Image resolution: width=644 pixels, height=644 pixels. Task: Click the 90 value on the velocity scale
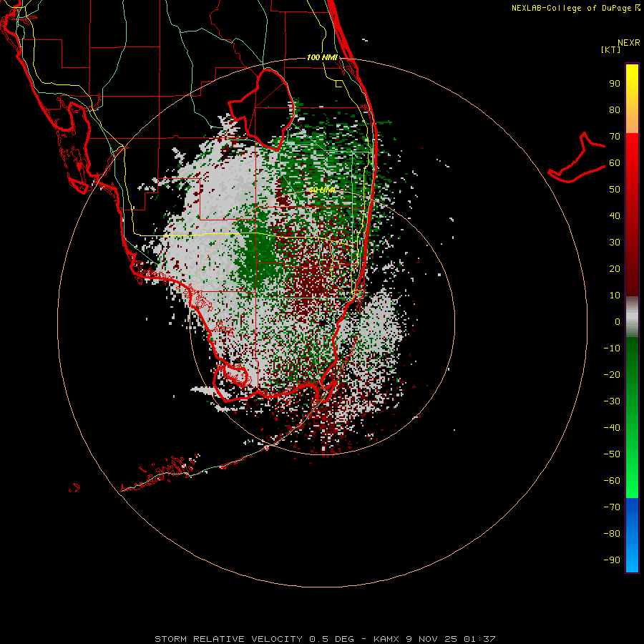tap(615, 84)
